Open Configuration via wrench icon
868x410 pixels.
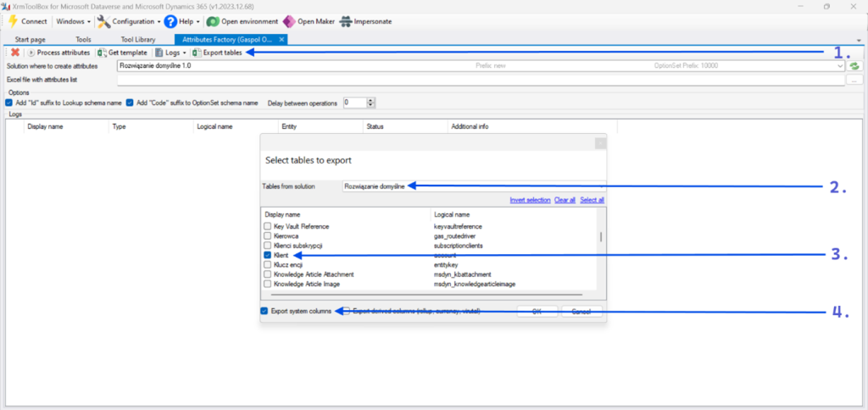pyautogui.click(x=103, y=21)
